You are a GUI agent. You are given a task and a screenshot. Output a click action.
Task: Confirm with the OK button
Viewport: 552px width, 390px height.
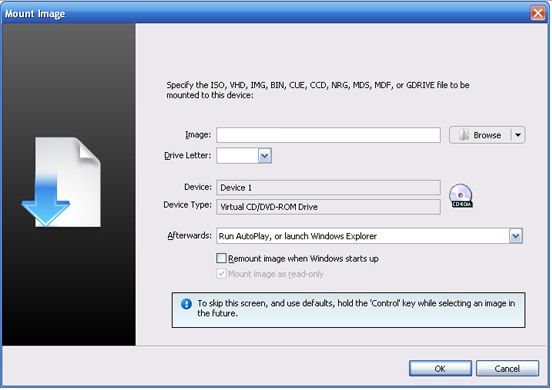point(440,368)
